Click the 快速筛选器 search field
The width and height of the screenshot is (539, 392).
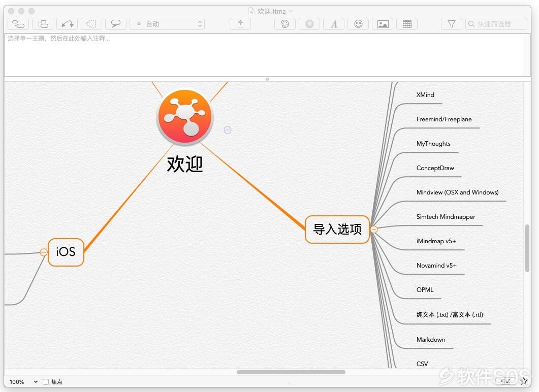(496, 24)
